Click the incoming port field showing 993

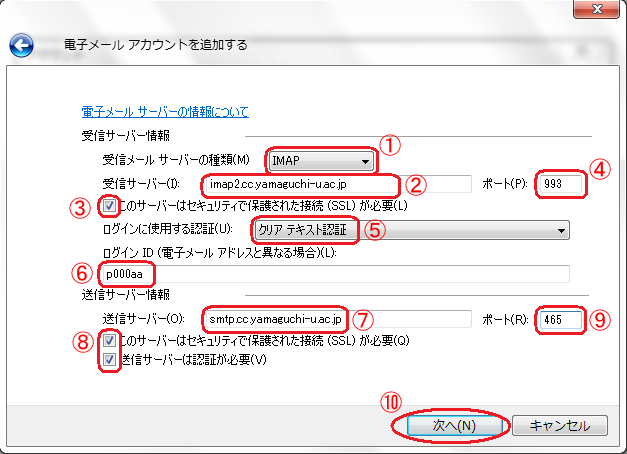(x=559, y=184)
